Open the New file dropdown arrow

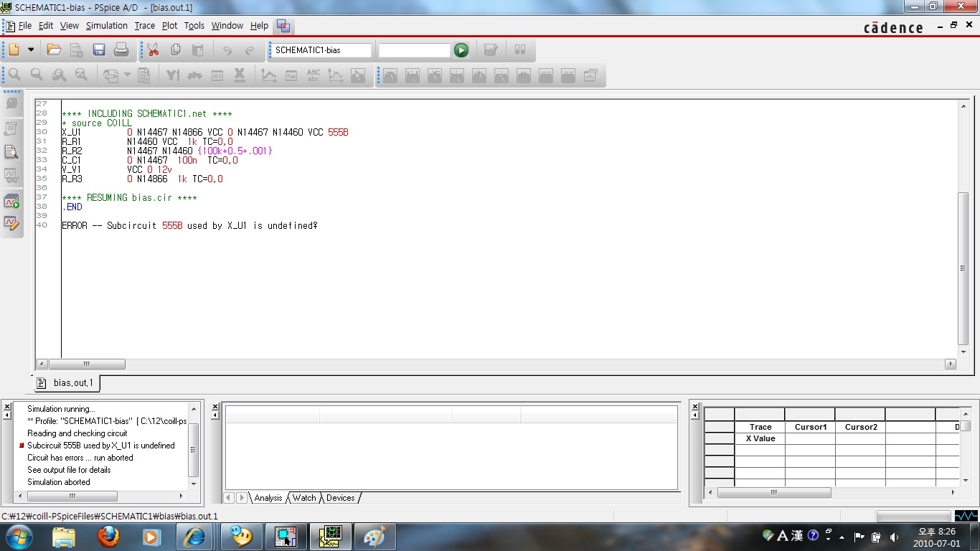coord(30,50)
